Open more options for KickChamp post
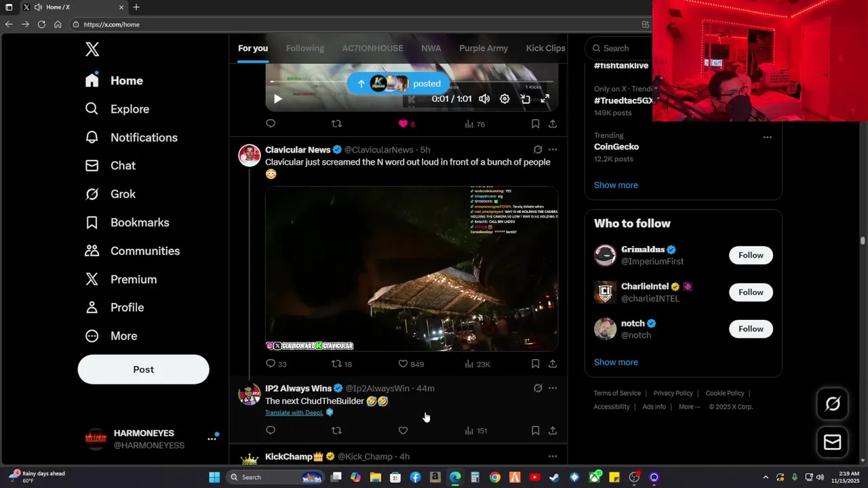Screen dimensions: 868x488 tap(553, 457)
